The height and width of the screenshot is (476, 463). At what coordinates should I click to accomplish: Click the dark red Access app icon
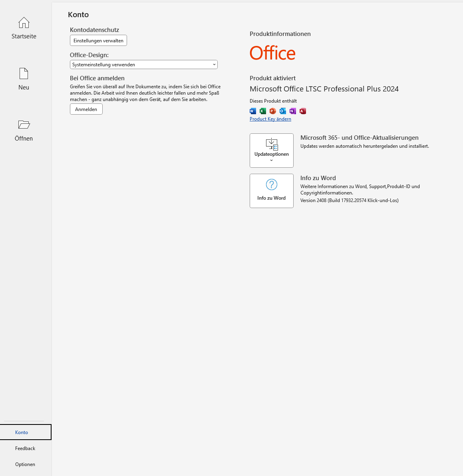[303, 111]
